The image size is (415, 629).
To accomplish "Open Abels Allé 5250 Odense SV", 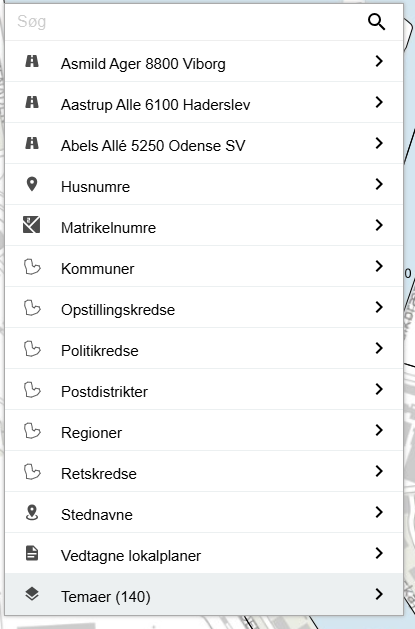I will pos(204,144).
